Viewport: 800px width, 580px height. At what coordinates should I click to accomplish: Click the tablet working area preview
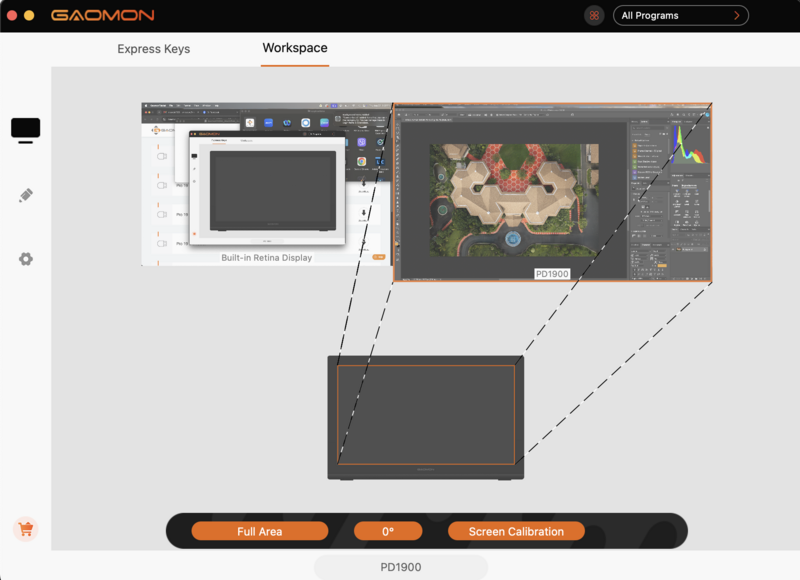[426, 415]
